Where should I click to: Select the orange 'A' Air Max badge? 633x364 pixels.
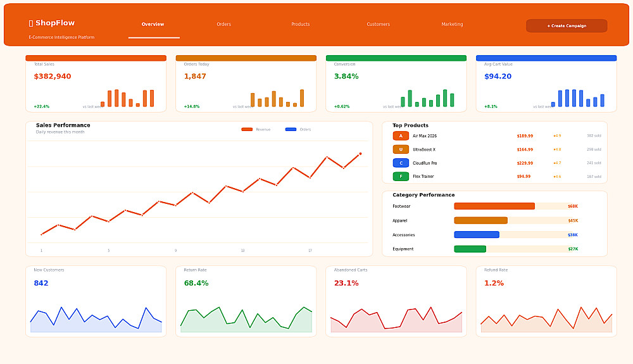tap(401, 136)
